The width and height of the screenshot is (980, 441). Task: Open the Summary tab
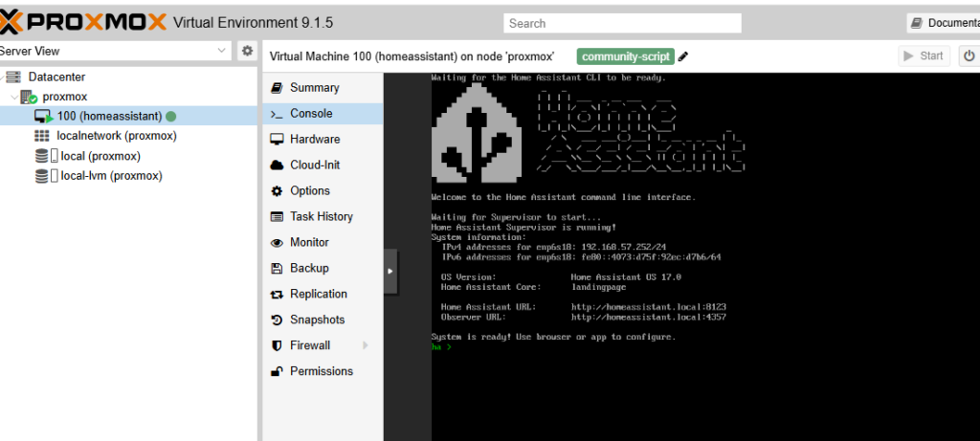coord(314,88)
